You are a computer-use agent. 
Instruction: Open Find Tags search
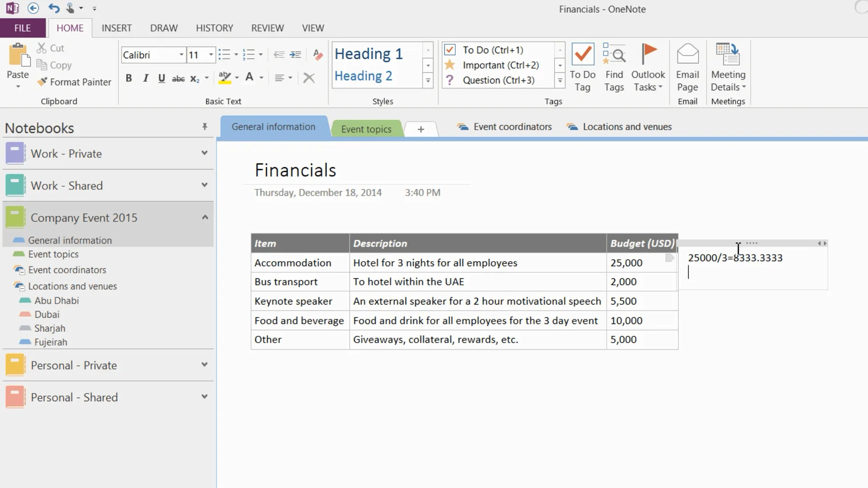pos(614,54)
